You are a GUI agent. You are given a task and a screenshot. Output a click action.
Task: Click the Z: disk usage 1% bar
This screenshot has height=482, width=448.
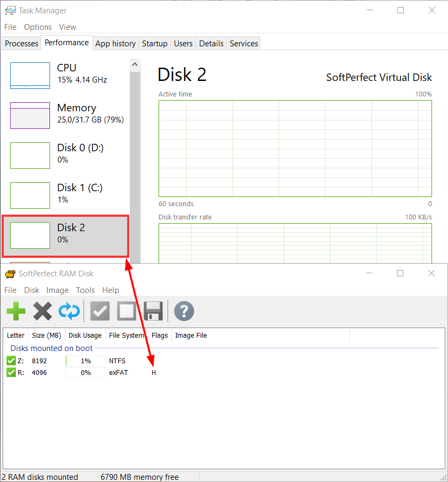(x=86, y=361)
